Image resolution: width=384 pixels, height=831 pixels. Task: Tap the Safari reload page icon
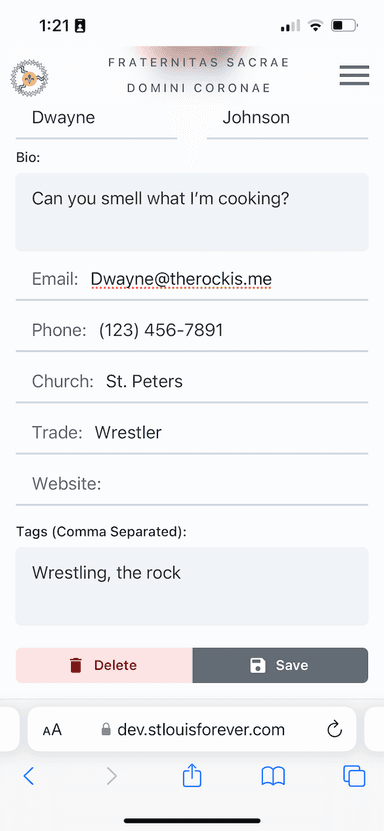point(334,730)
